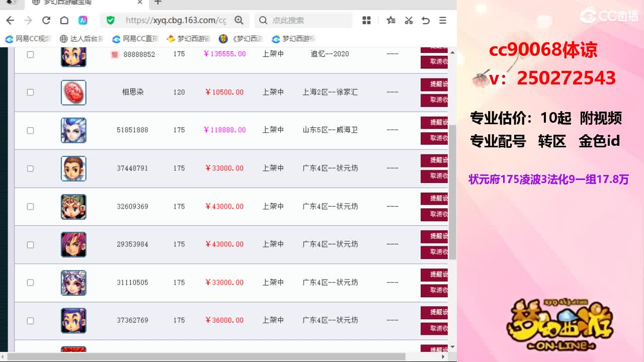Click the undo arrow toolbar icon

(x=426, y=20)
